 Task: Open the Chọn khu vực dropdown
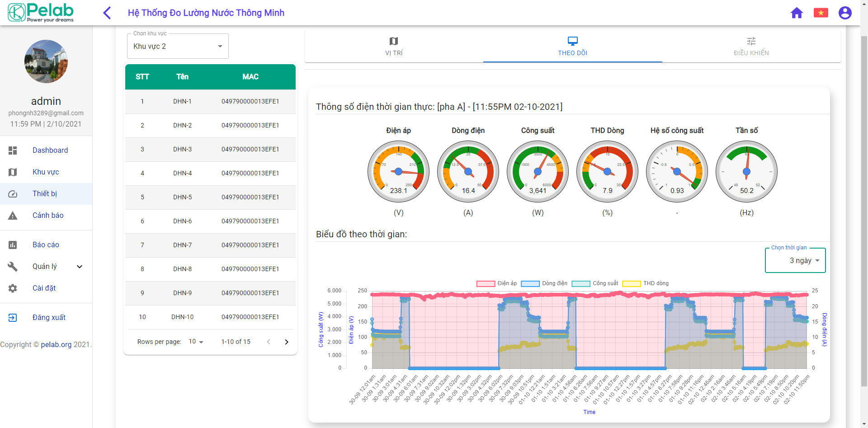coord(178,46)
